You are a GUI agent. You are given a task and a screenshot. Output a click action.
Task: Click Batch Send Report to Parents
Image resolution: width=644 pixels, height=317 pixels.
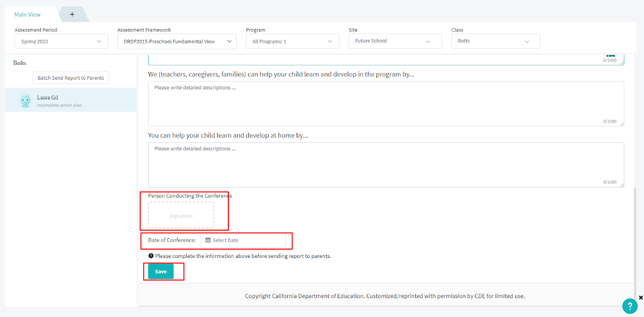[71, 78]
